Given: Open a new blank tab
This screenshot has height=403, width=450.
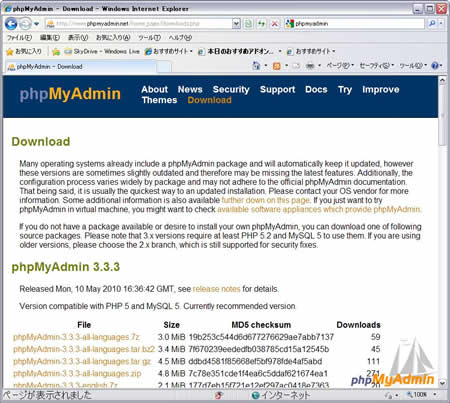Looking at the screenshot, I should pyautogui.click(x=164, y=67).
